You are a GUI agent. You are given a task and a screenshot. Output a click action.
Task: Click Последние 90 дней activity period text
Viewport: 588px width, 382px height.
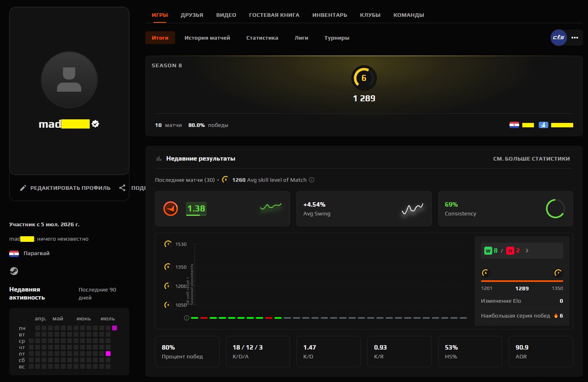click(x=97, y=294)
